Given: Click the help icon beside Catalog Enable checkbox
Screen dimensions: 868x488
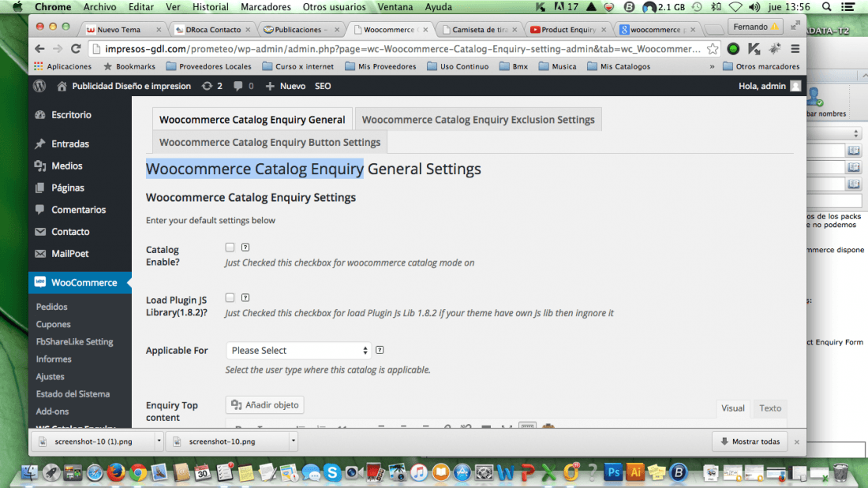Looking at the screenshot, I should click(245, 248).
